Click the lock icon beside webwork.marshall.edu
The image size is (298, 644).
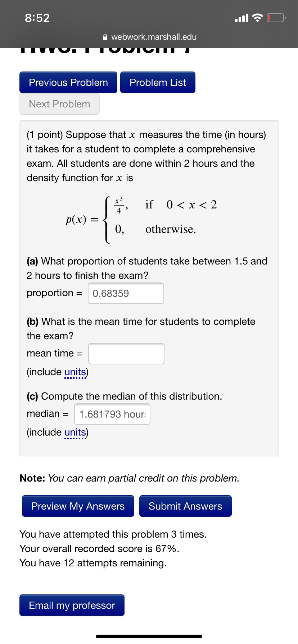(x=105, y=37)
